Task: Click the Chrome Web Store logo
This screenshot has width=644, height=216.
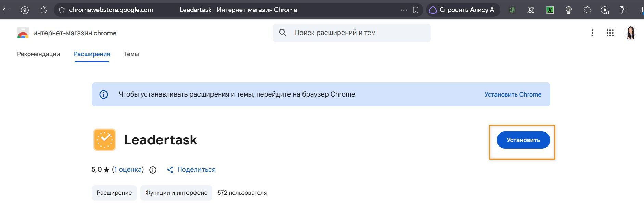Action: click(x=23, y=33)
